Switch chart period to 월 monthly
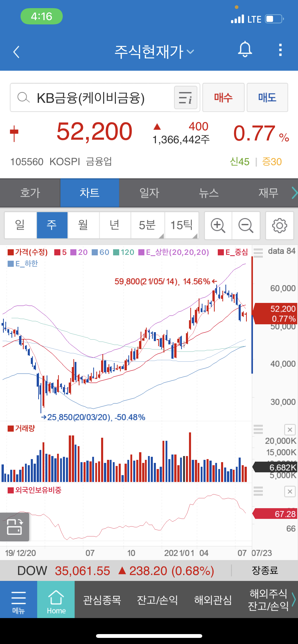Screen dimensions: 298x644 pos(83,225)
